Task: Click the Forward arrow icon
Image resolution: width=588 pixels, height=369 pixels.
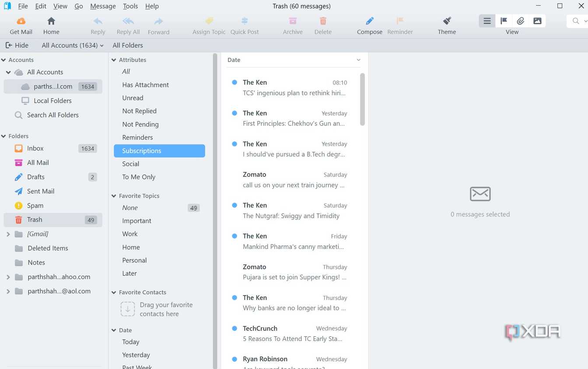Action: click(x=158, y=21)
